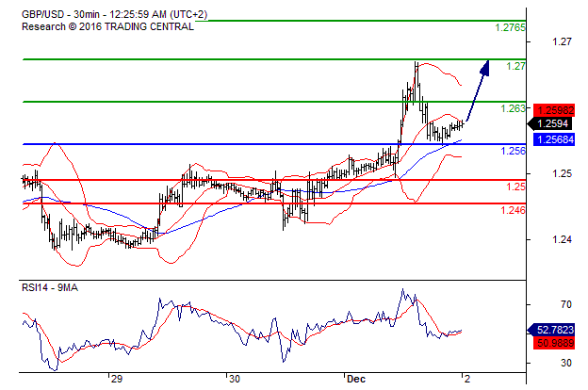
Task: Click the black 1.25 price axis label
Action: click(x=562, y=173)
